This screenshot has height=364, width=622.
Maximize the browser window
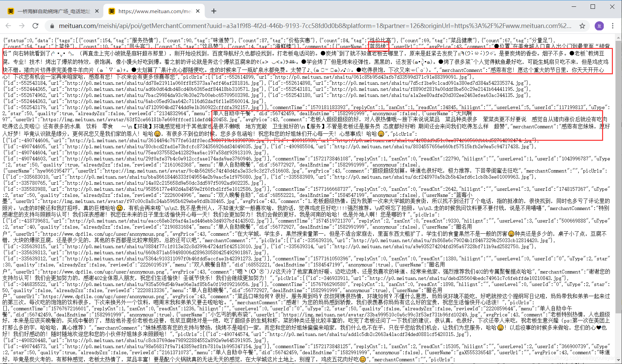(x=593, y=6)
